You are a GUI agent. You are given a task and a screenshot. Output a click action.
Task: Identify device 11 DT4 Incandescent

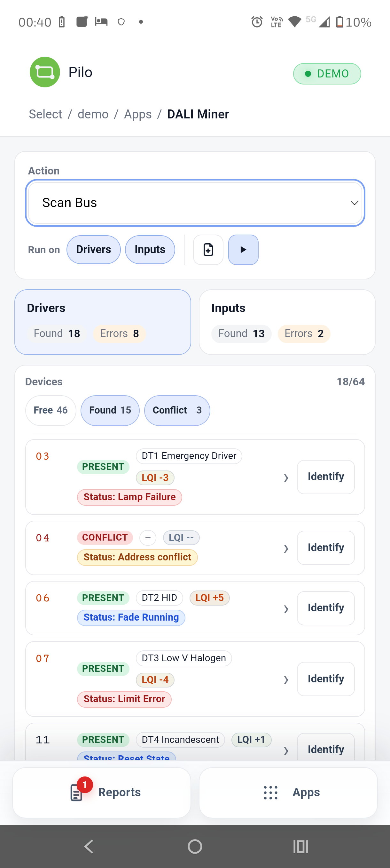326,747
